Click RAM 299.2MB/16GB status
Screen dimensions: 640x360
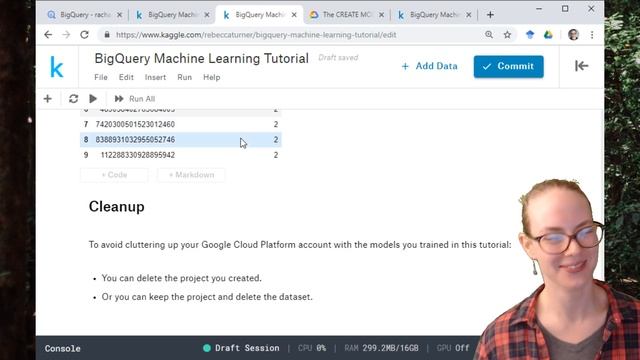381,348
